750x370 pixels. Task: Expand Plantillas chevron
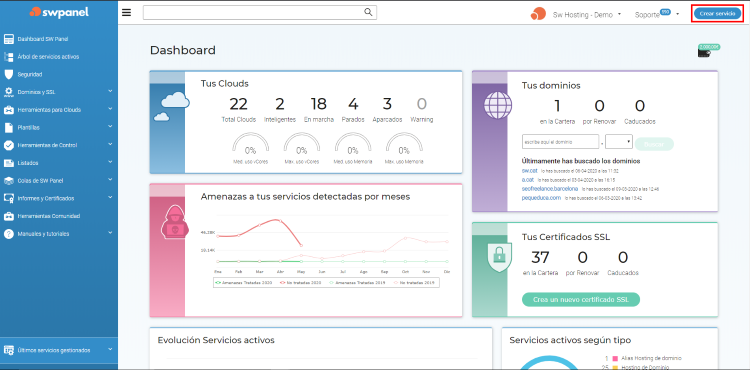pos(110,126)
